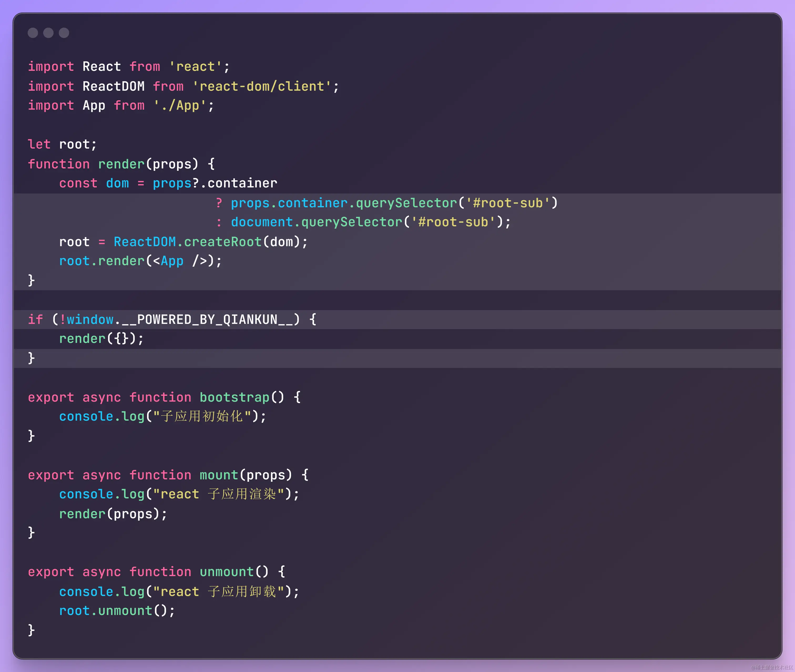Click the line "import React from 'react';"
This screenshot has height=672, width=795.
coord(129,67)
